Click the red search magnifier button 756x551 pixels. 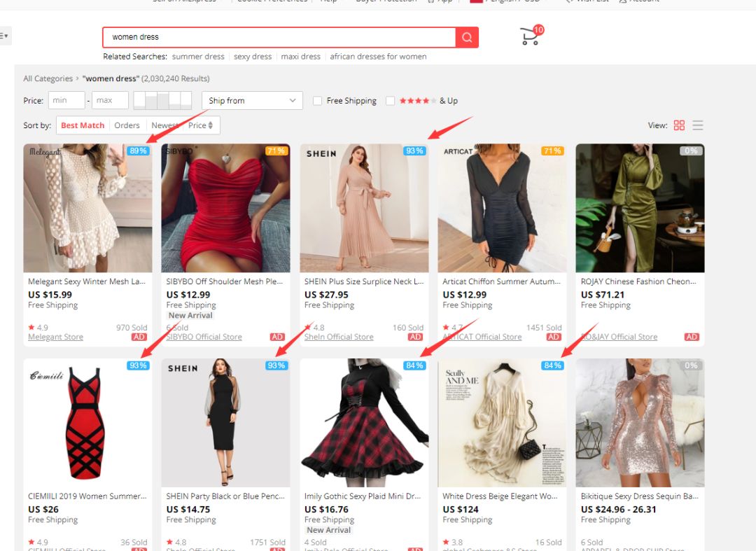click(x=467, y=37)
